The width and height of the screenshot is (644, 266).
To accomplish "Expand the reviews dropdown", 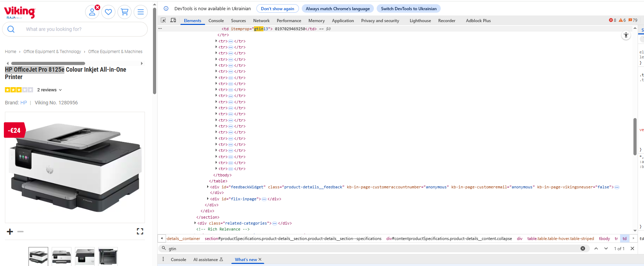I will [50, 90].
